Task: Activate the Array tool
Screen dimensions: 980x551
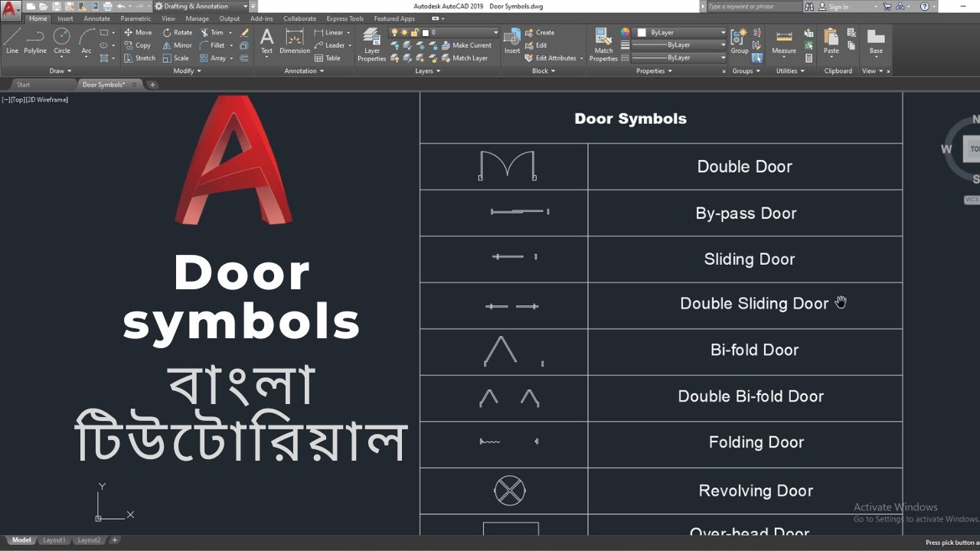Action: pyautogui.click(x=214, y=58)
